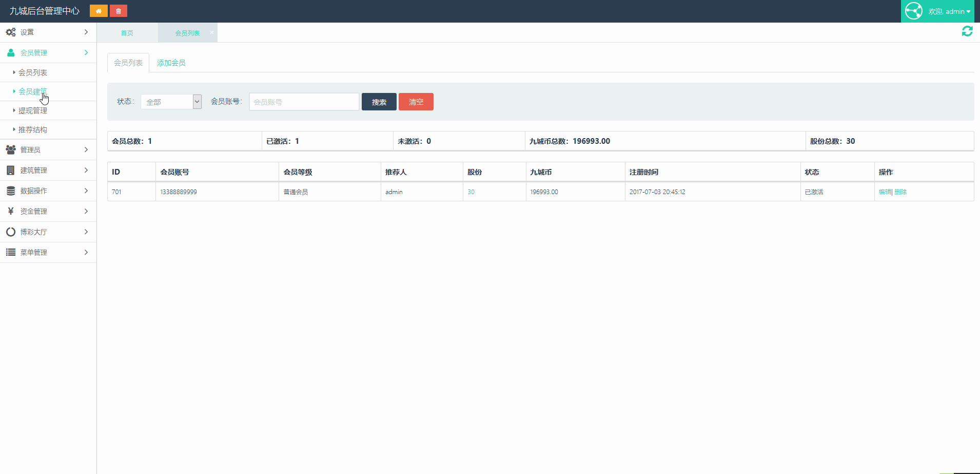Viewport: 980px width, 474px height.
Task: Click the 九城后台管理中心 title
Action: [45, 11]
